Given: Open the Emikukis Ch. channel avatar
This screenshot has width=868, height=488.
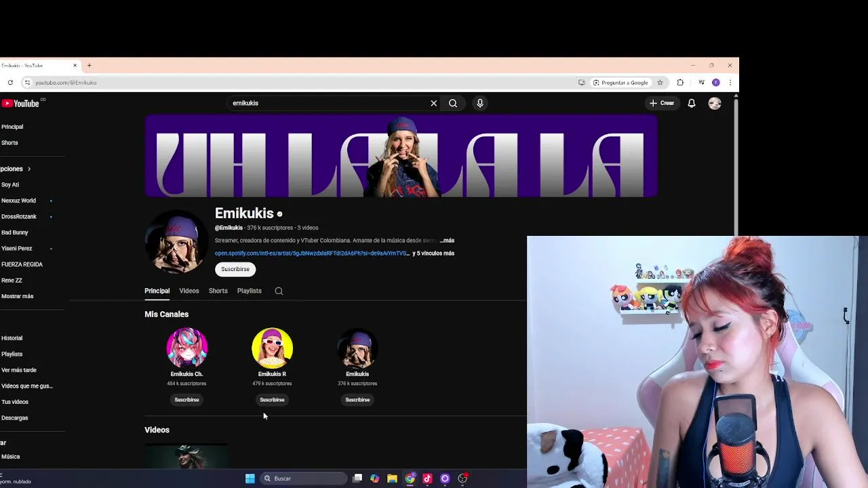Looking at the screenshot, I should [x=186, y=348].
